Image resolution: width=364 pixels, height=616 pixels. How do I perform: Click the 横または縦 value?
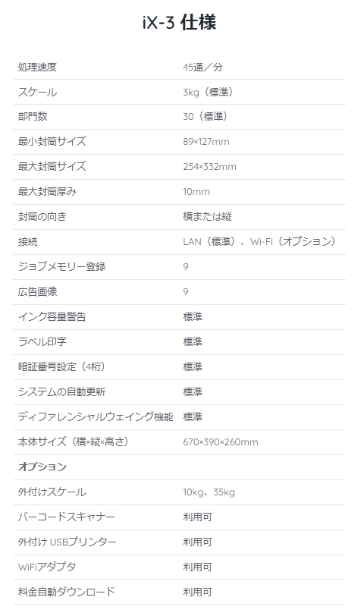[x=207, y=216]
